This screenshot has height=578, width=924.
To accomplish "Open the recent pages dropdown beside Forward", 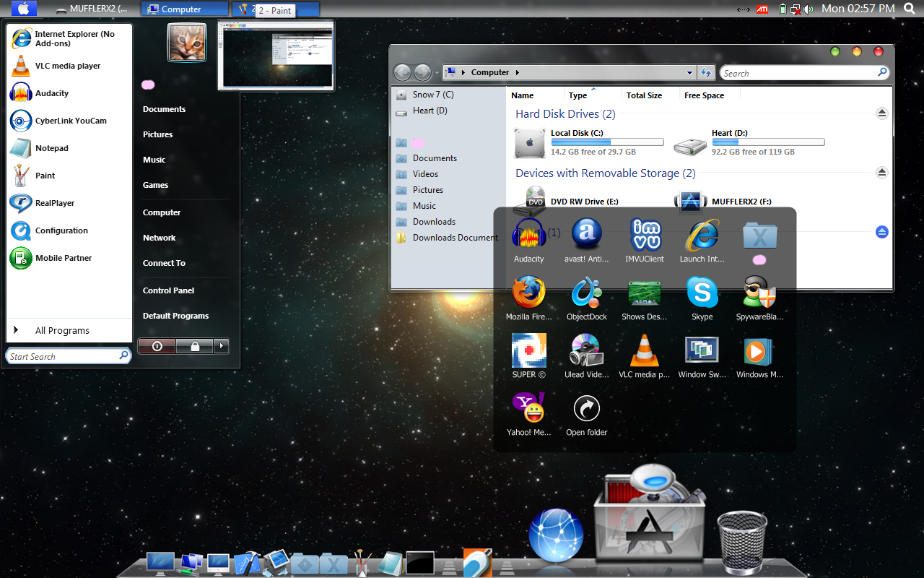I will 437,73.
